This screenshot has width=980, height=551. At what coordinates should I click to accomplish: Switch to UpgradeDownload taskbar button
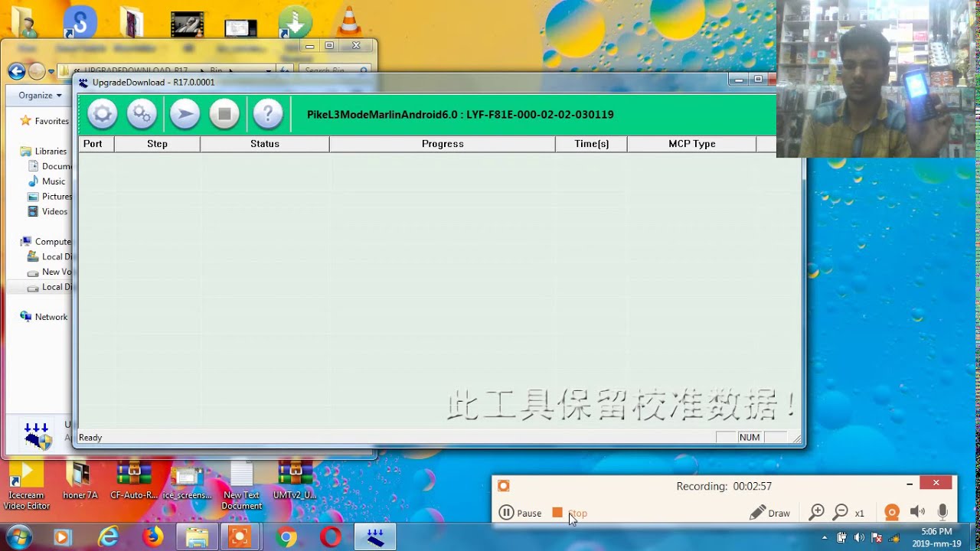click(x=375, y=537)
